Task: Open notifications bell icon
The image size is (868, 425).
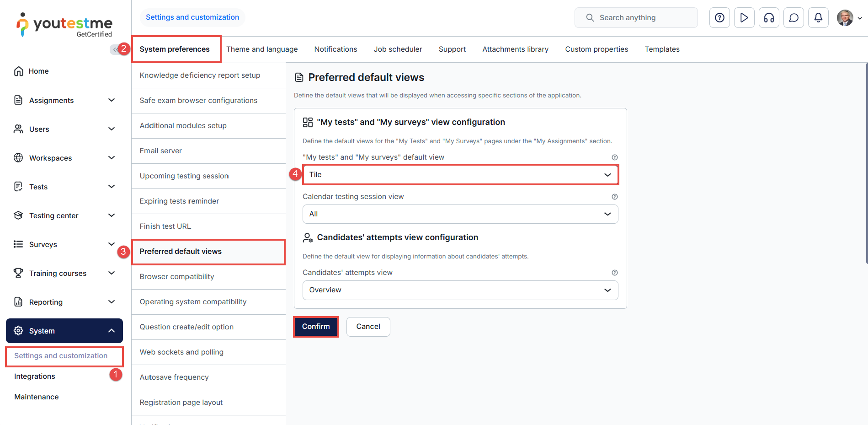Action: coord(818,18)
